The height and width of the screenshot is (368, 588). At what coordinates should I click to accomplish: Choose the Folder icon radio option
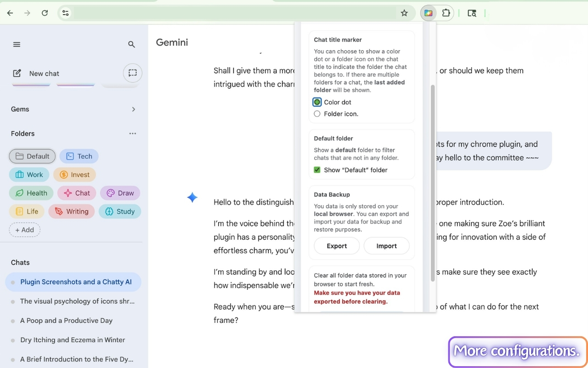317,114
